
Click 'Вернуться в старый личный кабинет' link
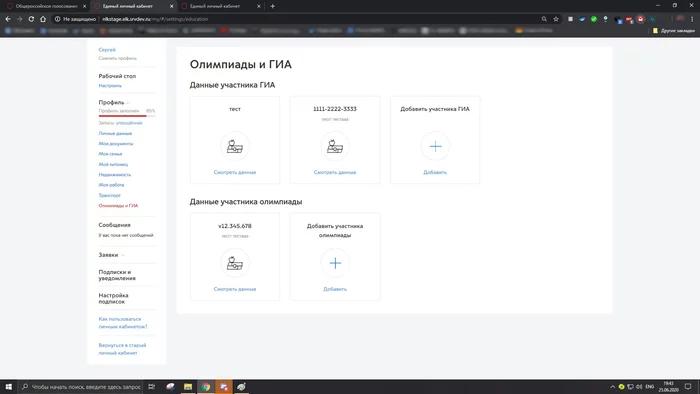(x=122, y=349)
